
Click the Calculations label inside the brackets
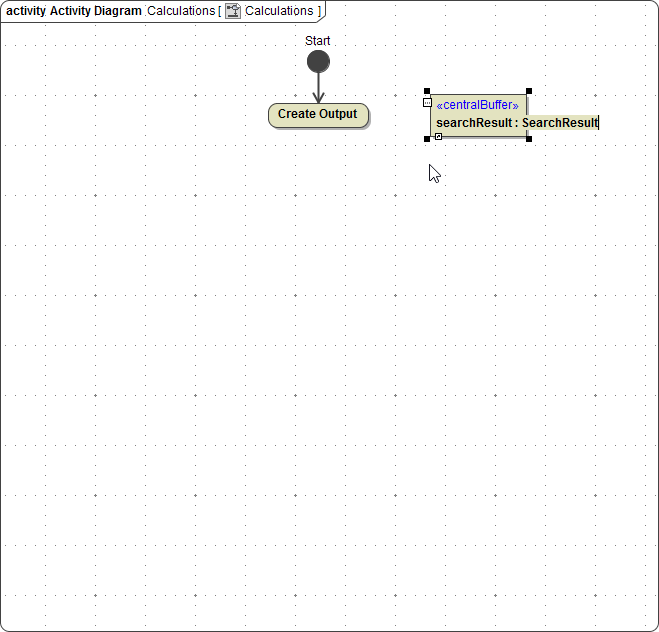[x=279, y=11]
